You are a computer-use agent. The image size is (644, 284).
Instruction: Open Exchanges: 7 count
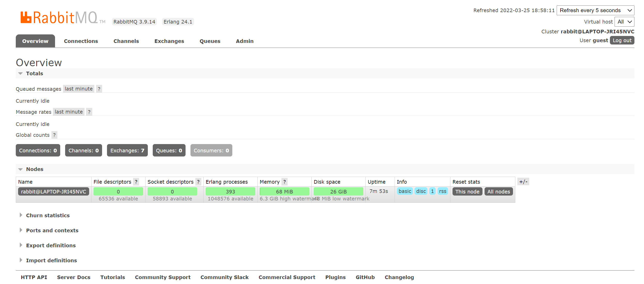127,150
